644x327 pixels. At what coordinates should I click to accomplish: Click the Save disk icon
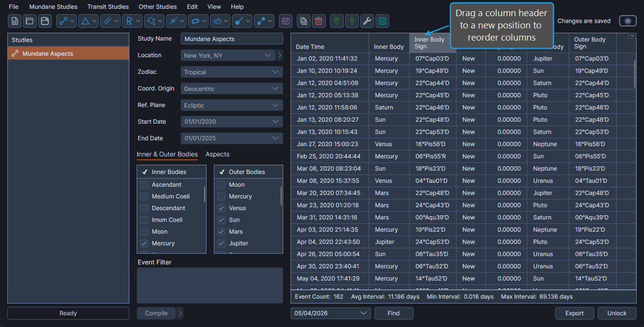point(45,21)
